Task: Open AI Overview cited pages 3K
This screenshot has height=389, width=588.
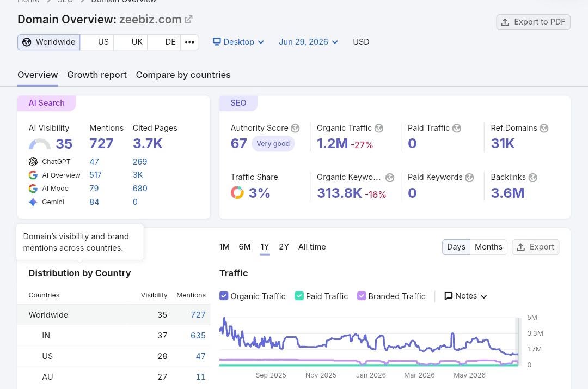Action: pos(138,175)
